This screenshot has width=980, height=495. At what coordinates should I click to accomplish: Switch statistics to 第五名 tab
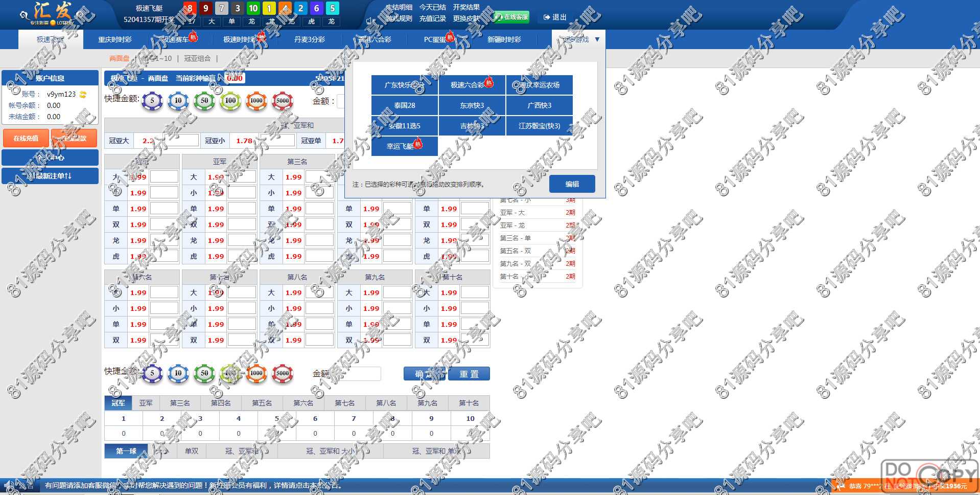262,403
